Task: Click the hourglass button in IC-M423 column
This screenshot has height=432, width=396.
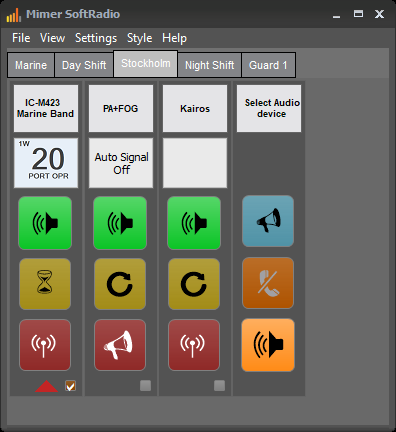Action: 45,284
